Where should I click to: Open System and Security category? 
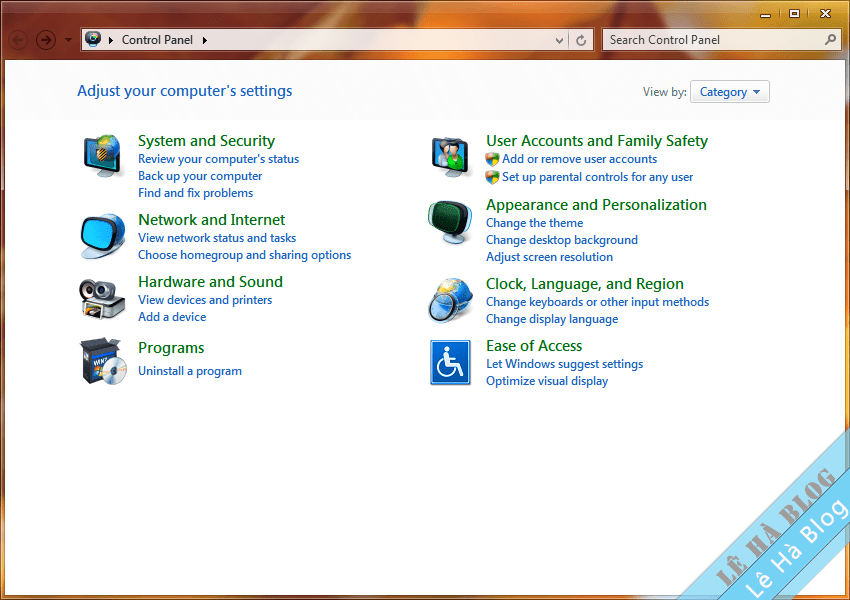206,141
